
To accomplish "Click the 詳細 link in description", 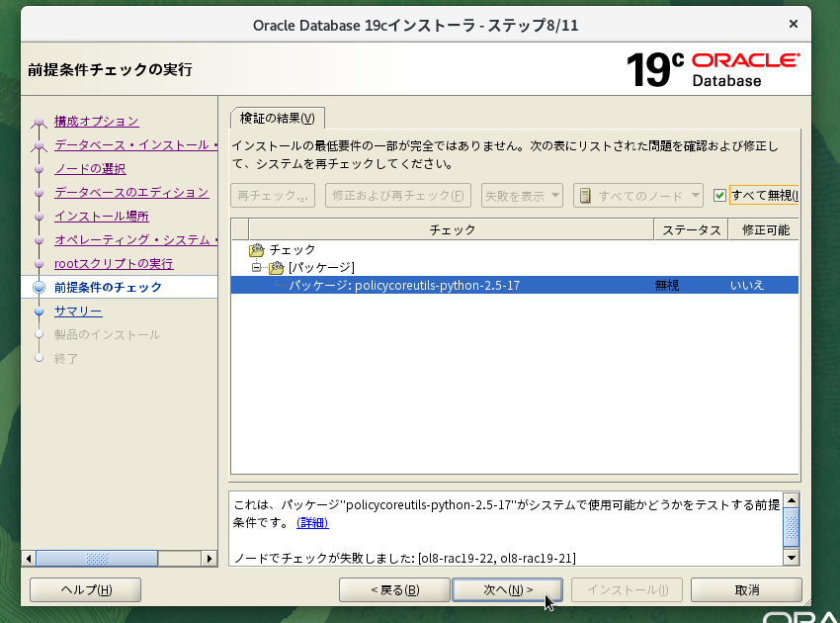I will pos(312,523).
